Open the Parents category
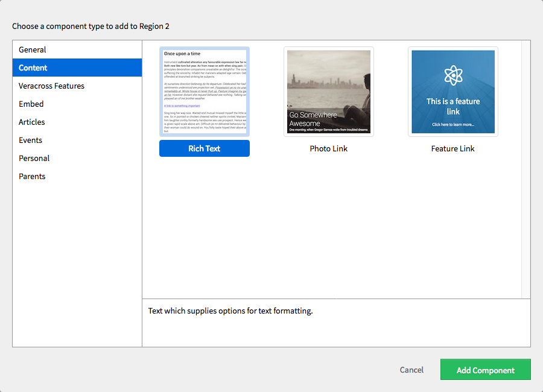Screen dimensions: 543x392 pos(77,176)
